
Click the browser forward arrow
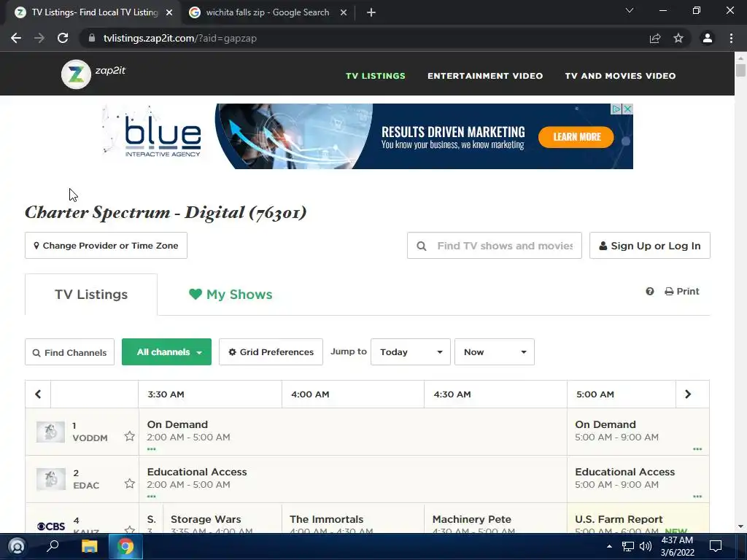click(x=39, y=38)
